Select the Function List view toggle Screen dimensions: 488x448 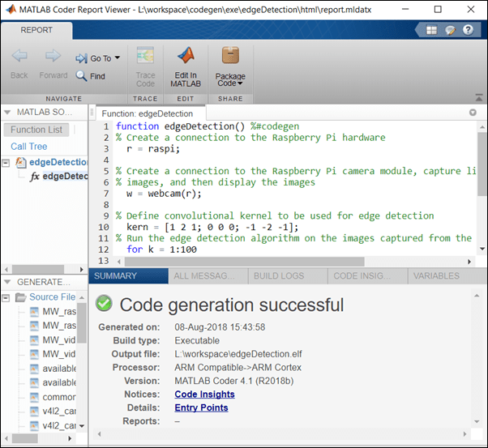[x=36, y=130]
